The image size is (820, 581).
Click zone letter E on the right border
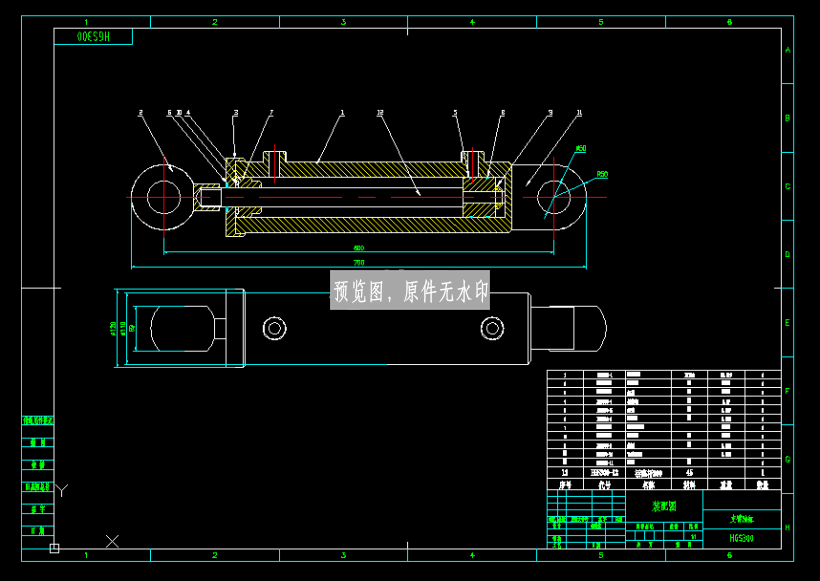(788, 323)
